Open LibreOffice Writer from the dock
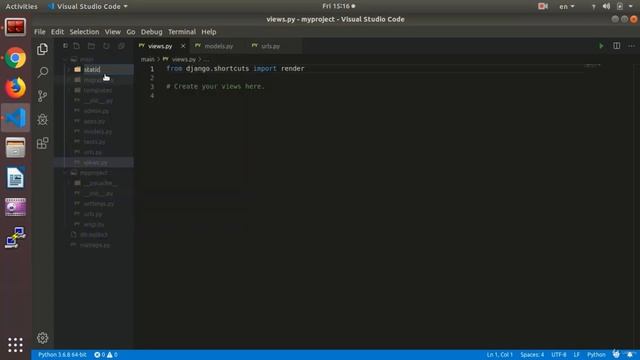 [x=16, y=178]
